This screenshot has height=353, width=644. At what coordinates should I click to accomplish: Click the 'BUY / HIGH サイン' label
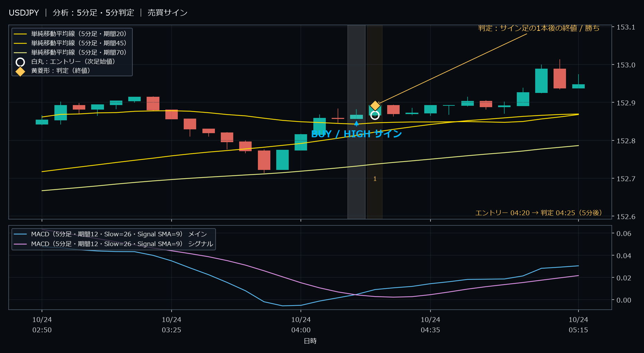[x=356, y=134]
